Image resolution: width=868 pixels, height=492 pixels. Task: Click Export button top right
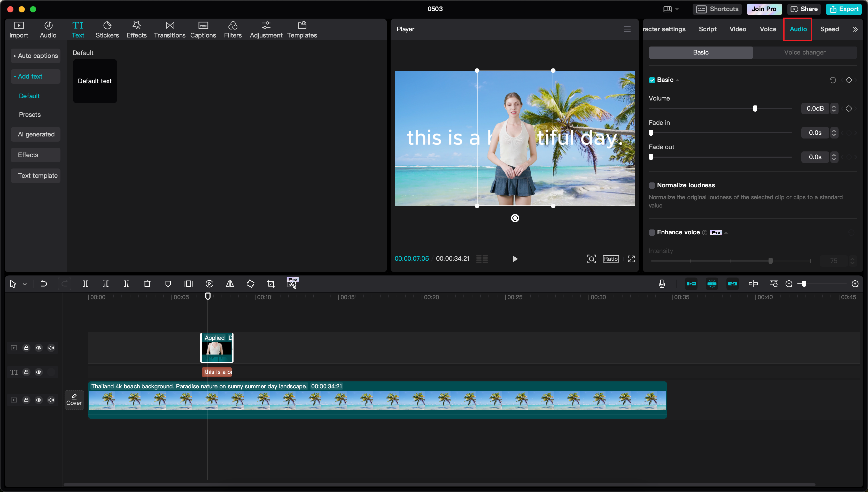click(845, 8)
